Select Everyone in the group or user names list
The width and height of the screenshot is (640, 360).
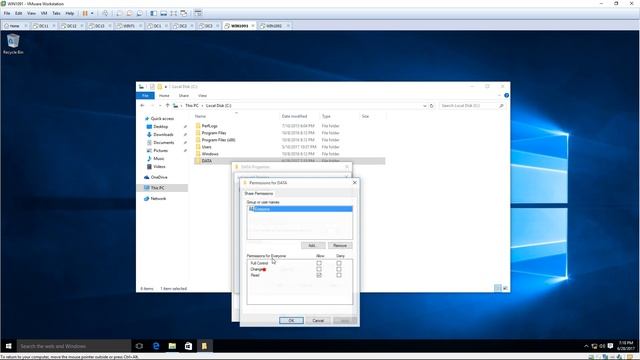click(x=300, y=209)
